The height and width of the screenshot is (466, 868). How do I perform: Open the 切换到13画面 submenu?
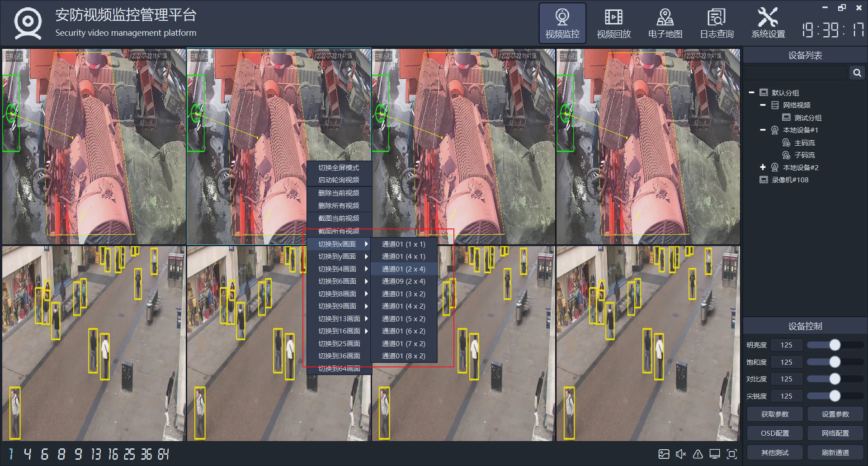pyautogui.click(x=339, y=319)
